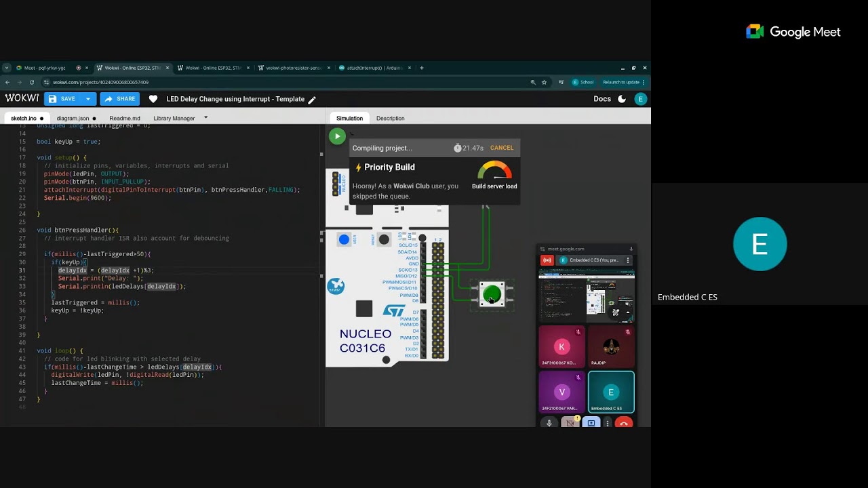The image size is (868, 488).
Task: Start simulation with green play button
Action: tap(337, 136)
